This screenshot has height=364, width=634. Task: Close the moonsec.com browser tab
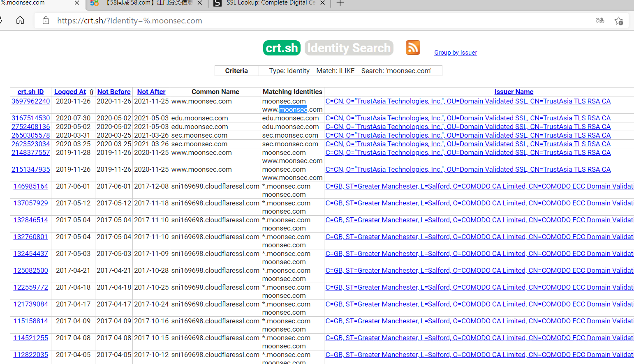[x=77, y=3]
